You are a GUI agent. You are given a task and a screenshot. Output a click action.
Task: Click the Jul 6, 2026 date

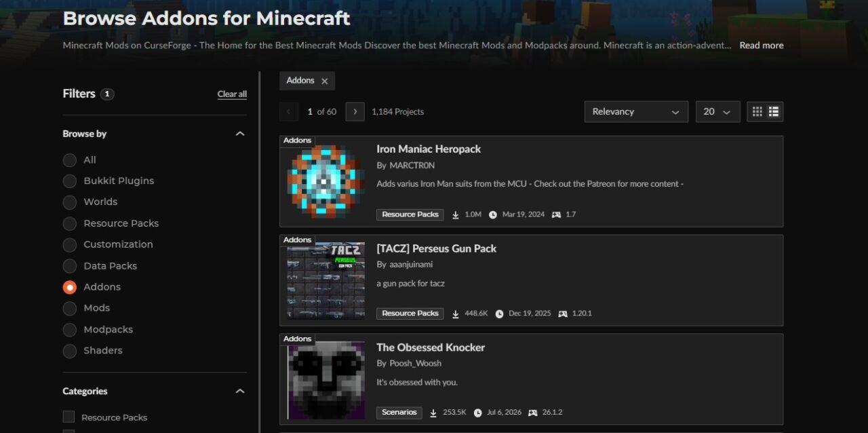coord(505,413)
